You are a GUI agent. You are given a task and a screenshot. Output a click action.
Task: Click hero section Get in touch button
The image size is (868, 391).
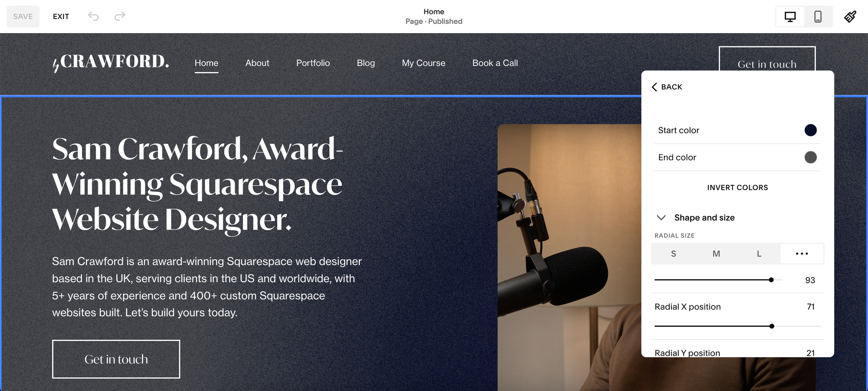[116, 359]
